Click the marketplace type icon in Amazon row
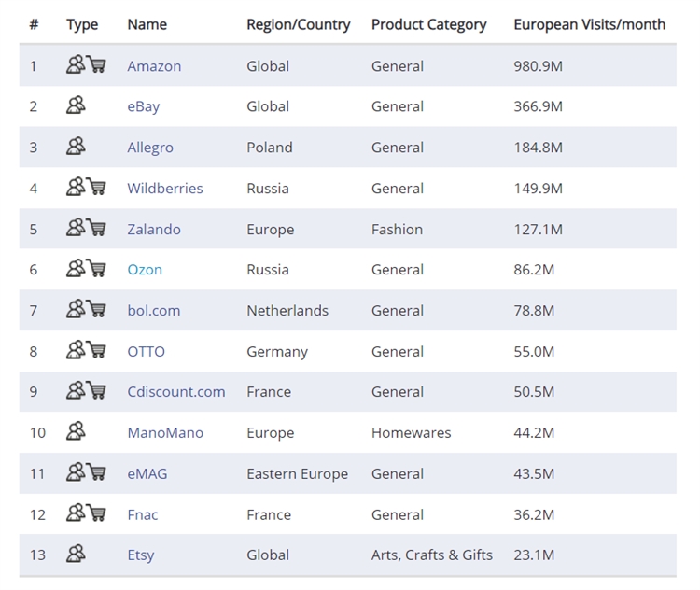The image size is (700, 590). tap(76, 65)
